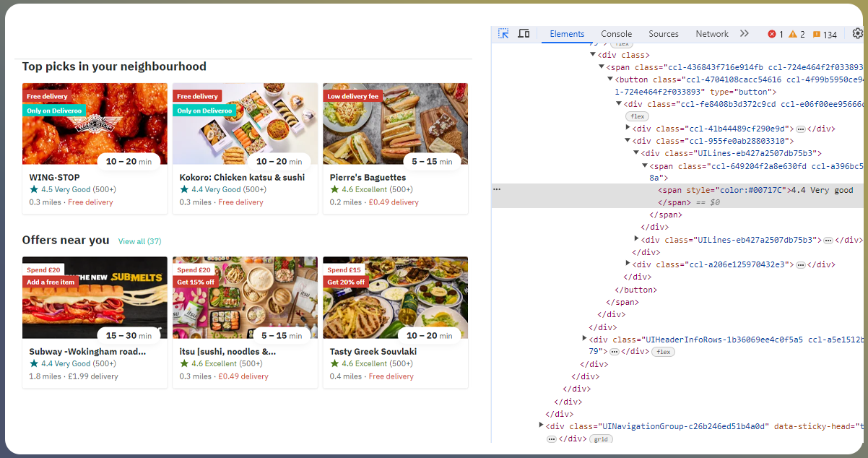Click the three-dot icon beside selected span

[497, 189]
